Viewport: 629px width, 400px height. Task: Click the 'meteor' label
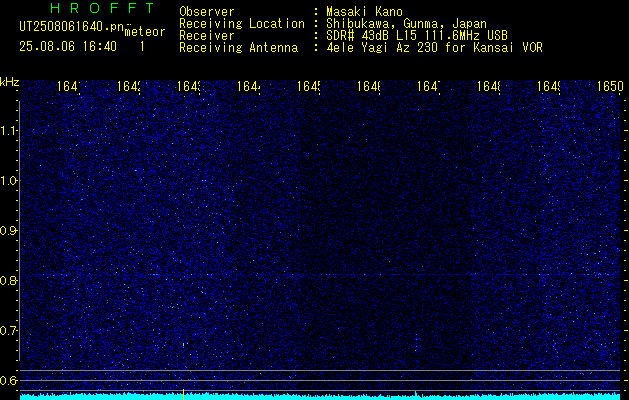pos(145,32)
